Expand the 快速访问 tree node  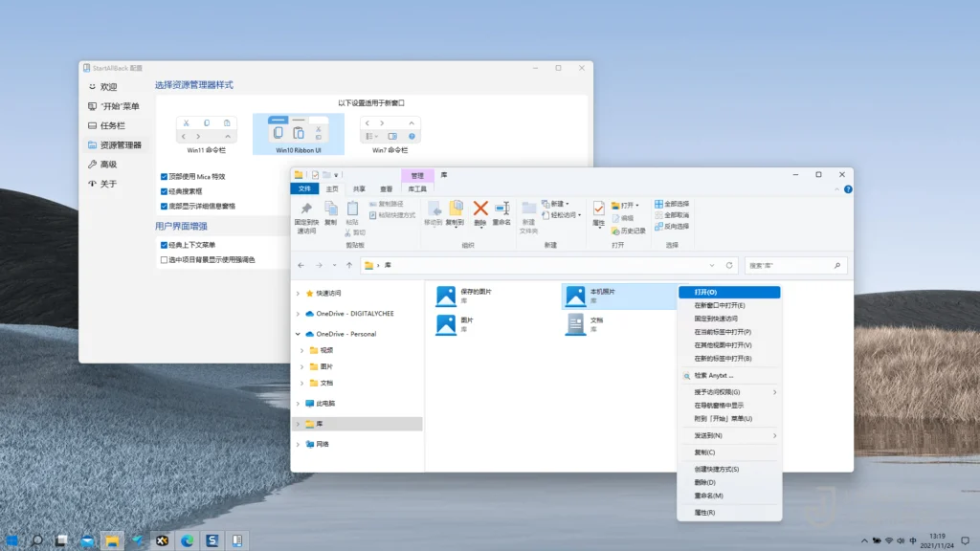point(299,293)
